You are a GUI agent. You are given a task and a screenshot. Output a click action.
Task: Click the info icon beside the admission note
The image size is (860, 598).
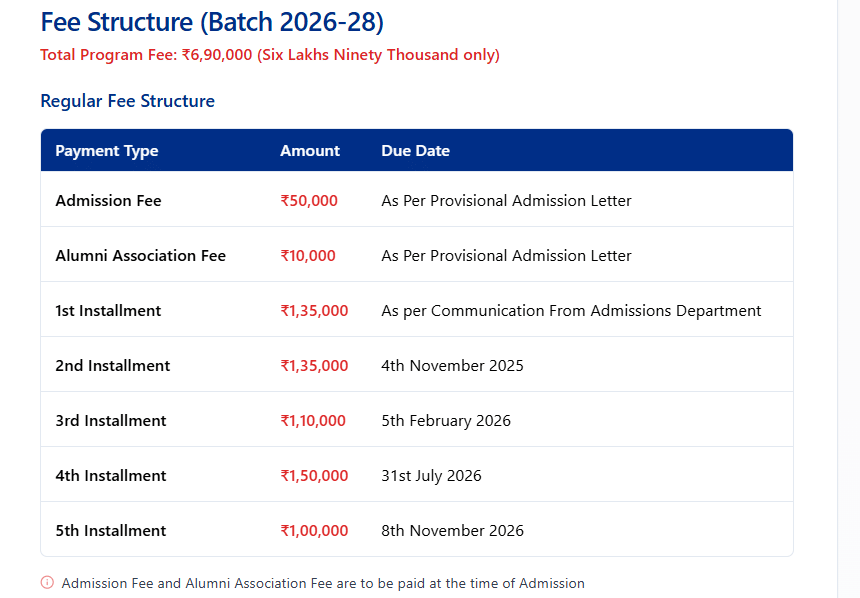(x=47, y=583)
